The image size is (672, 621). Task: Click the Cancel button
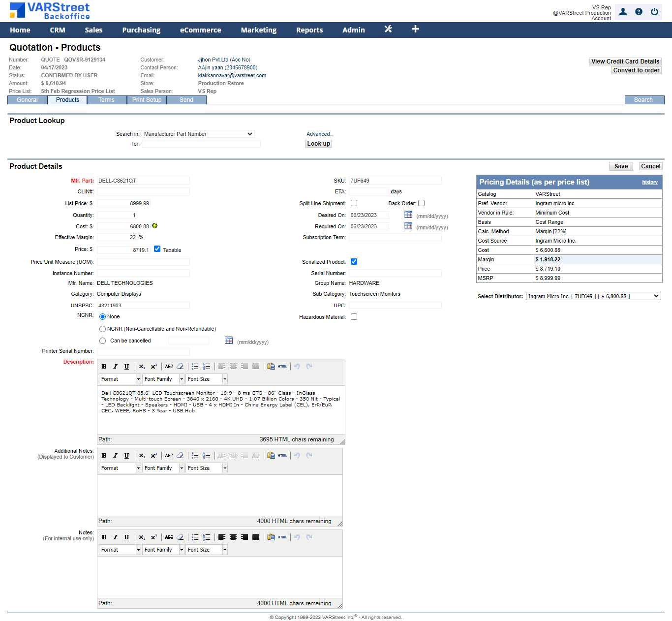coord(650,166)
